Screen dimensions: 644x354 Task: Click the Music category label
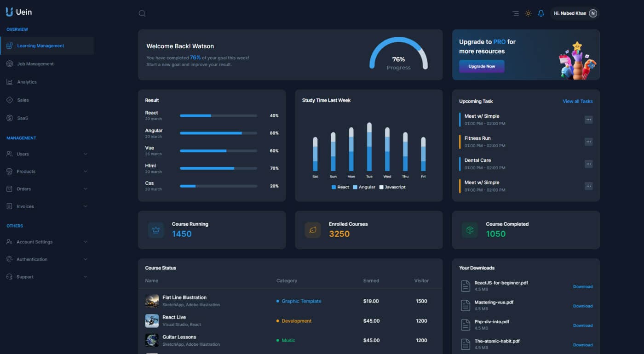coord(288,340)
